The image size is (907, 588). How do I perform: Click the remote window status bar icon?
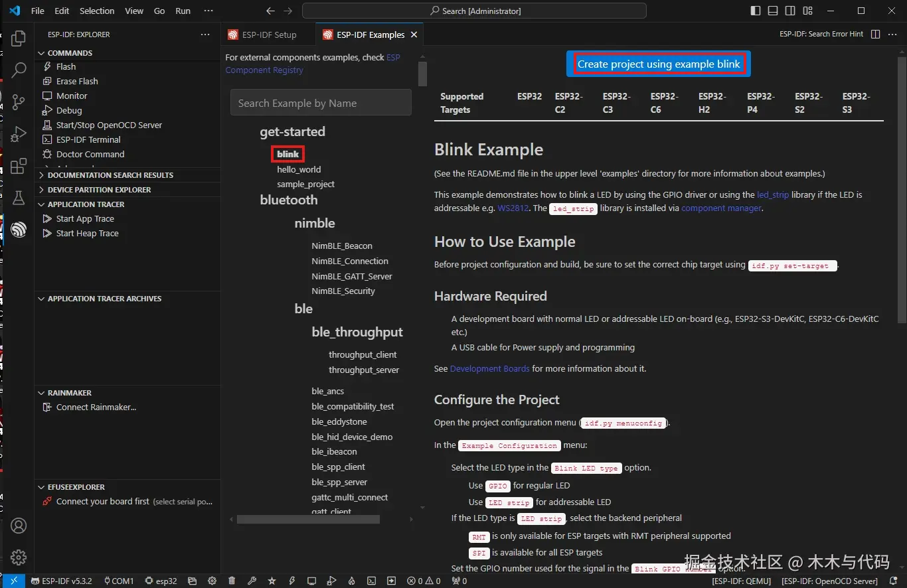tap(13, 581)
